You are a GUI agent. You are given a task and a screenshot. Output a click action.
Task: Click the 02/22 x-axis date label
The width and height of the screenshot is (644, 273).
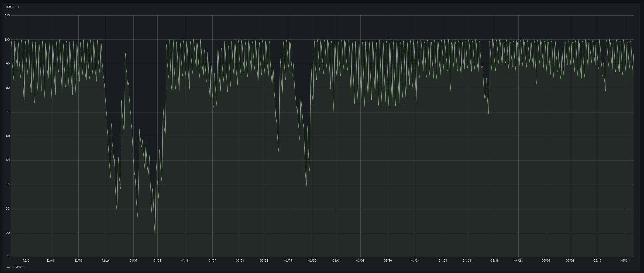tap(312, 261)
